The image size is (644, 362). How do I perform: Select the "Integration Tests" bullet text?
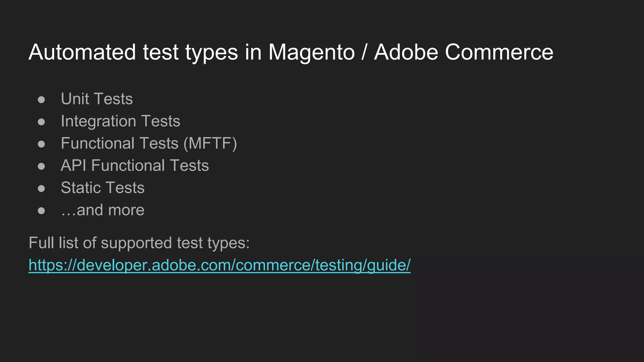tap(120, 121)
